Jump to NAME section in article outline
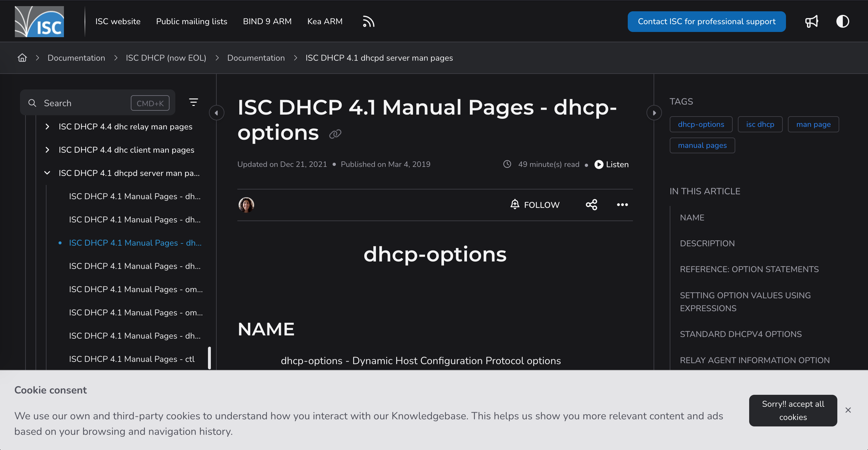 click(692, 218)
